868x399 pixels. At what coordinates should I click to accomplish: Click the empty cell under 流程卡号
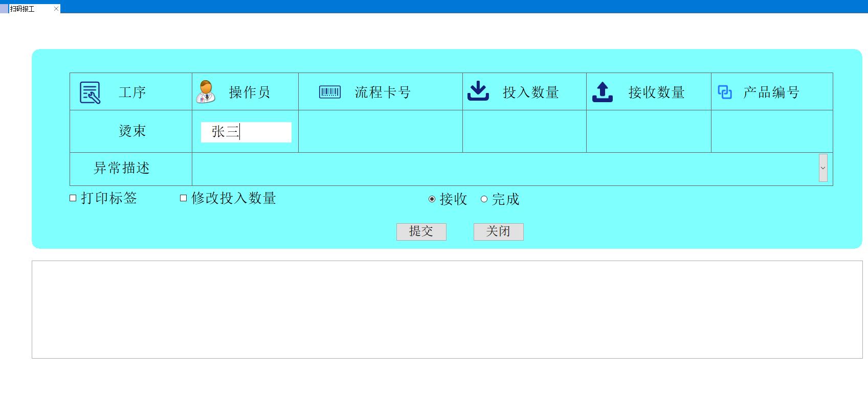coord(380,131)
